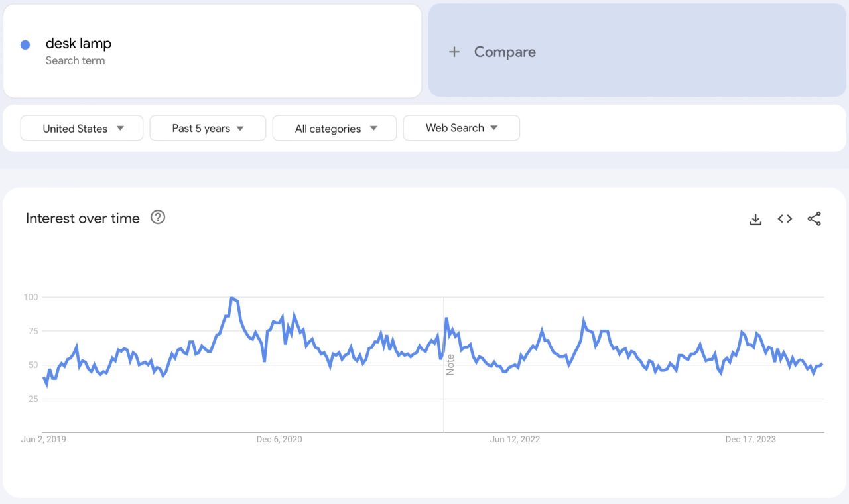Screen dimensions: 849x504
Task: Expand the Past 5 years time range selector
Action: (x=208, y=128)
